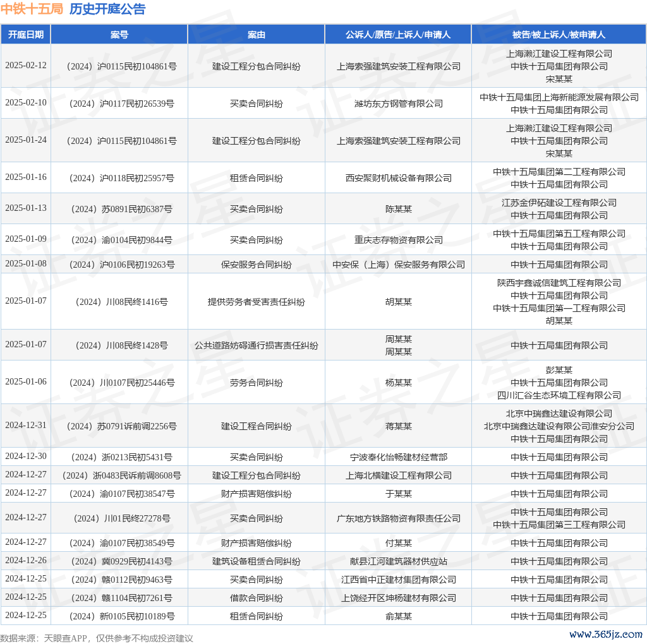647x644 pixels.
Task: Click case number '沪0117民初26539号'
Action: [x=136, y=104]
